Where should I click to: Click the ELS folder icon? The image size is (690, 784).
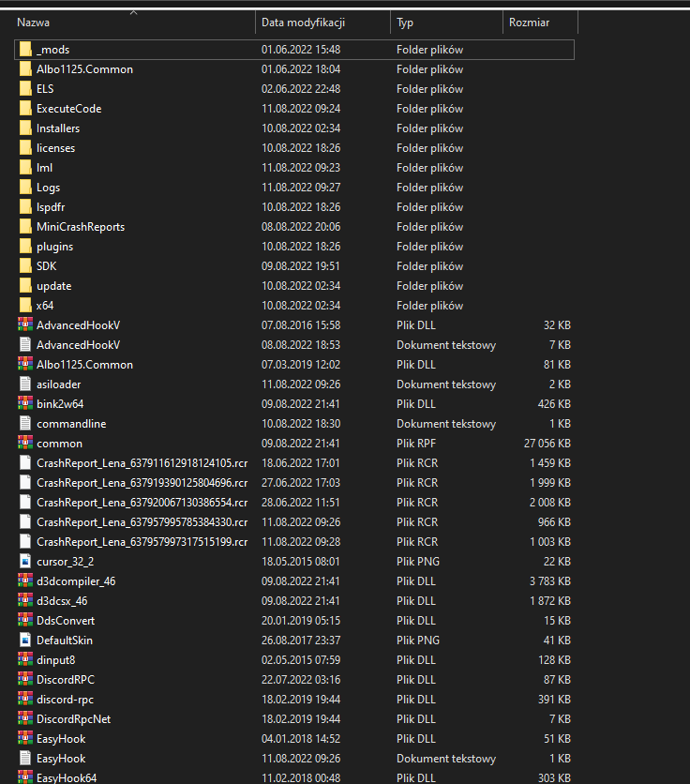25,89
